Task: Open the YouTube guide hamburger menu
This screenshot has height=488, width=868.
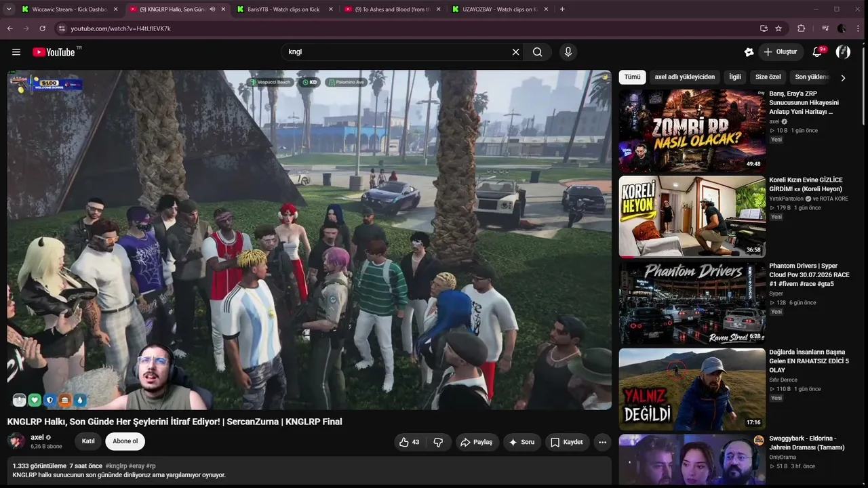Action: point(16,52)
